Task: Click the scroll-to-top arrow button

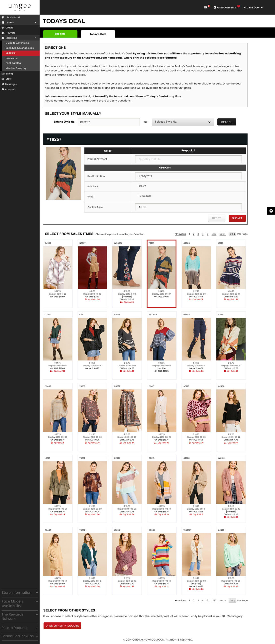Action: (x=271, y=211)
